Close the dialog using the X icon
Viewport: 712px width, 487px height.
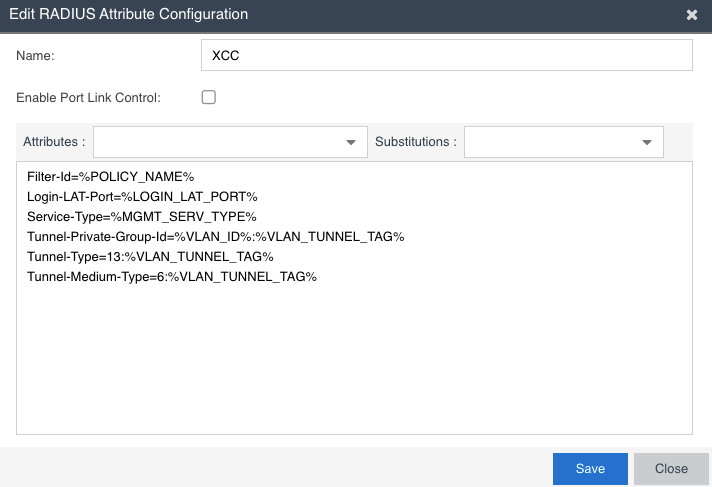691,15
